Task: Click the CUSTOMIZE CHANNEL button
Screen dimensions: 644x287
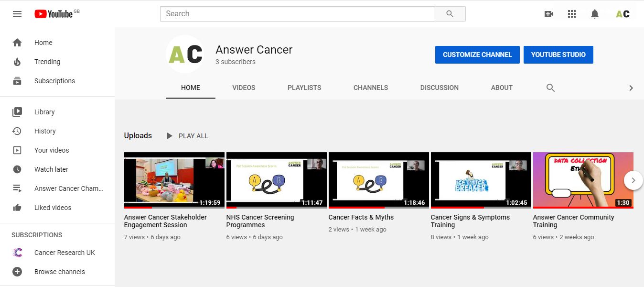Action: tap(477, 55)
